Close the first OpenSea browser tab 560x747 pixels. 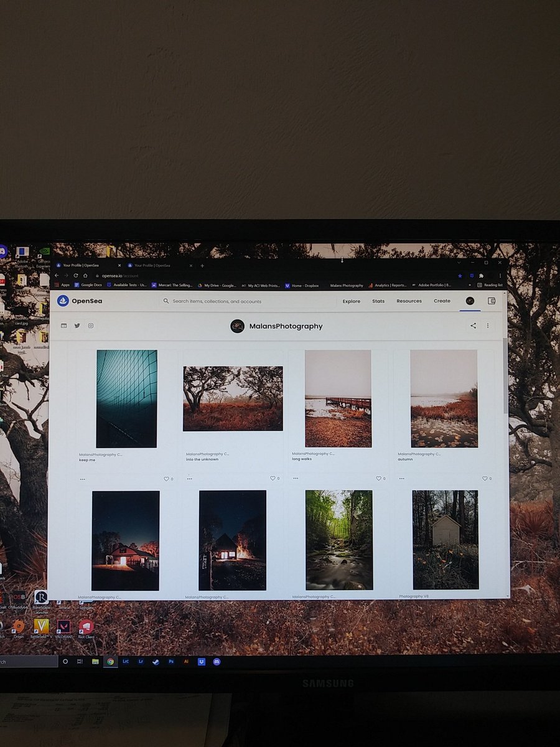click(119, 265)
